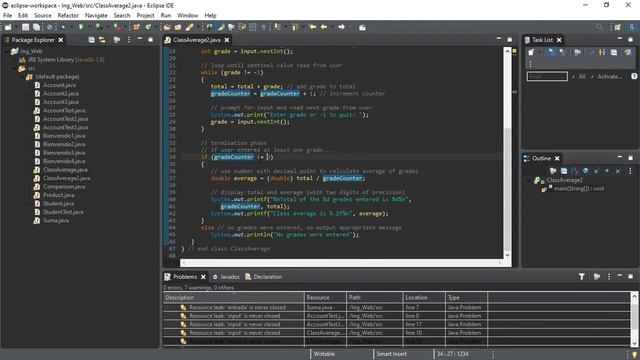
Task: Toggle Link with Editor in Package Explorer
Action: 102,40
